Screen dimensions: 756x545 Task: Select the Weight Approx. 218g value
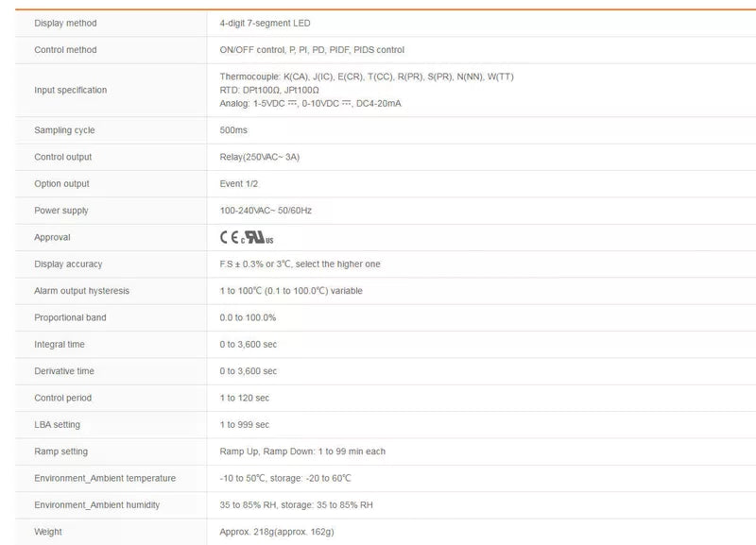[277, 532]
